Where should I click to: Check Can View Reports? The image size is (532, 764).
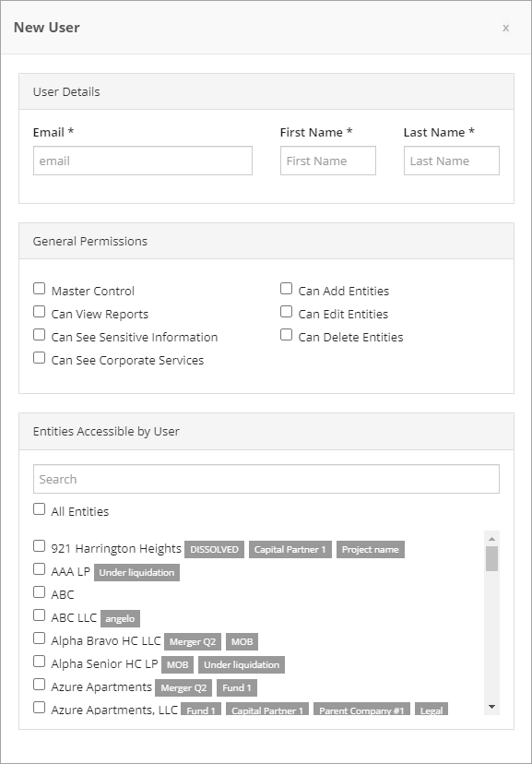pyautogui.click(x=40, y=312)
